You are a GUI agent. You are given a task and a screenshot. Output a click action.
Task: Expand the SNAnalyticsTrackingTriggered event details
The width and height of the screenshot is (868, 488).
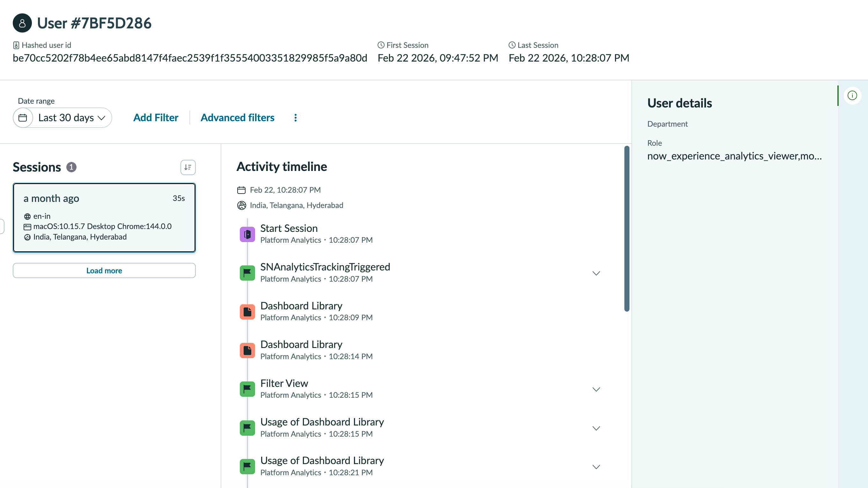coord(596,273)
